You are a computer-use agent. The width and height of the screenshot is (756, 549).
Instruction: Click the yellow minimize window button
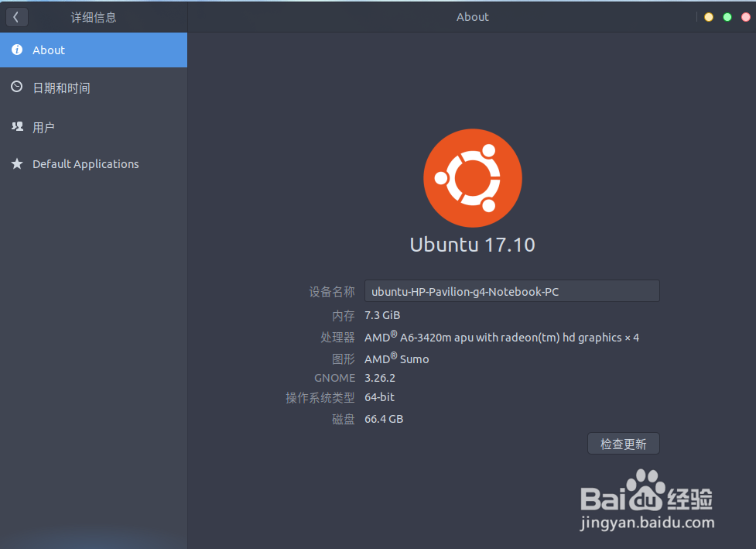click(x=708, y=17)
